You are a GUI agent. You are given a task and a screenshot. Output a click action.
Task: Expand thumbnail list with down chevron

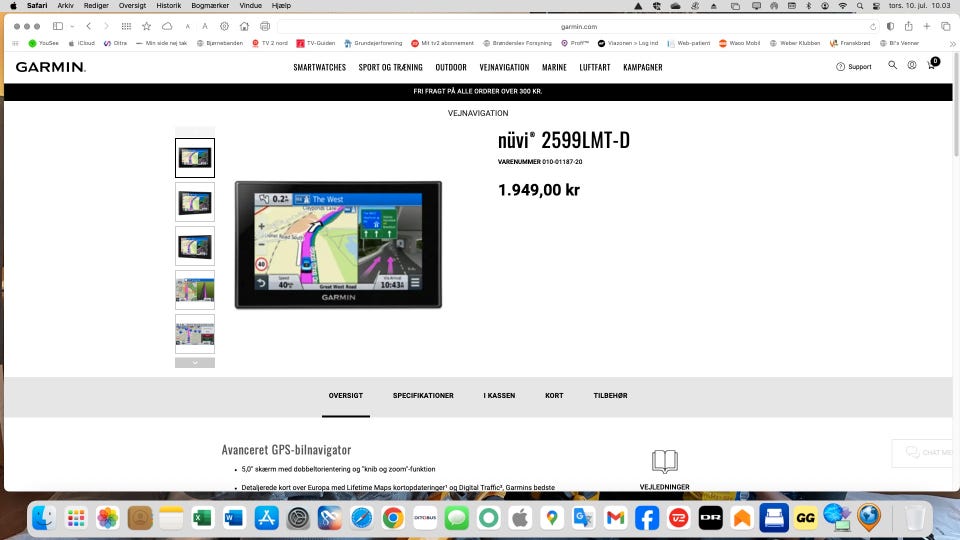click(x=195, y=362)
